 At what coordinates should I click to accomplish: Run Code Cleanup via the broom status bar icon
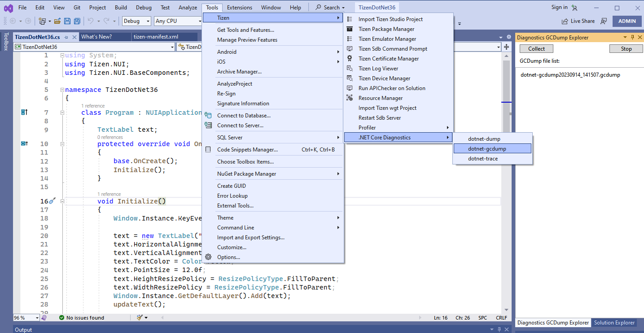click(x=139, y=317)
